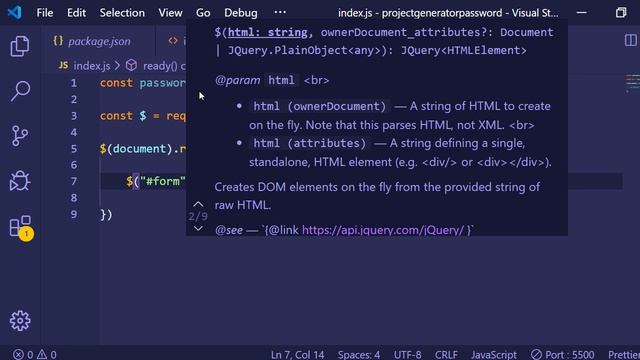Open the Debug menu
Image resolution: width=640 pixels, height=360 pixels.
click(240, 13)
